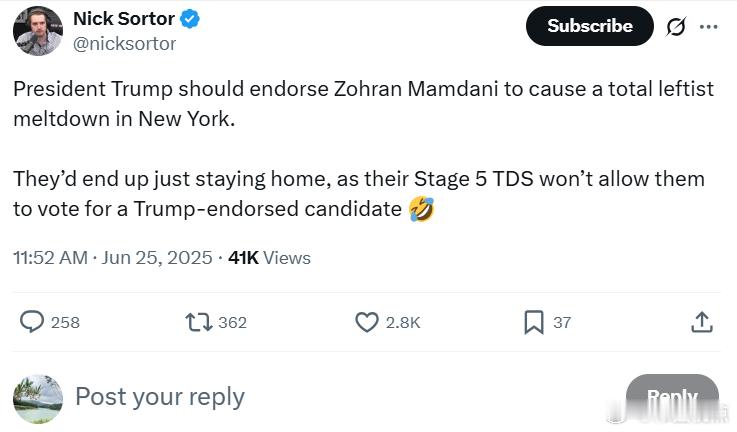Bookmark this post
Screen dimensions: 737x432
coord(534,322)
